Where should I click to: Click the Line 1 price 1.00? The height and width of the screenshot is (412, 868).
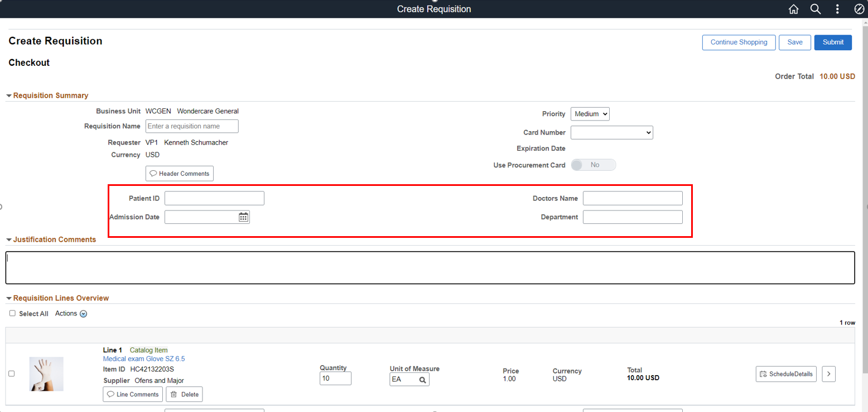tap(509, 379)
